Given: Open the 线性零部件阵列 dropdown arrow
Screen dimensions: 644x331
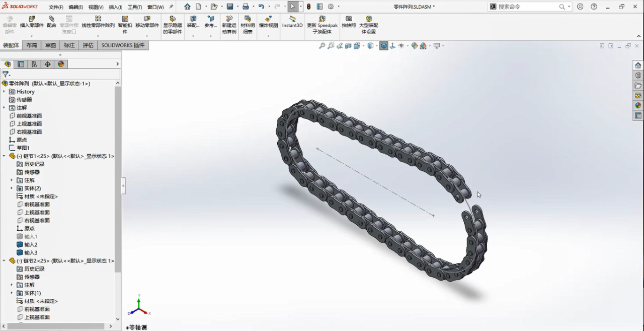Looking at the screenshot, I should click(x=98, y=36).
